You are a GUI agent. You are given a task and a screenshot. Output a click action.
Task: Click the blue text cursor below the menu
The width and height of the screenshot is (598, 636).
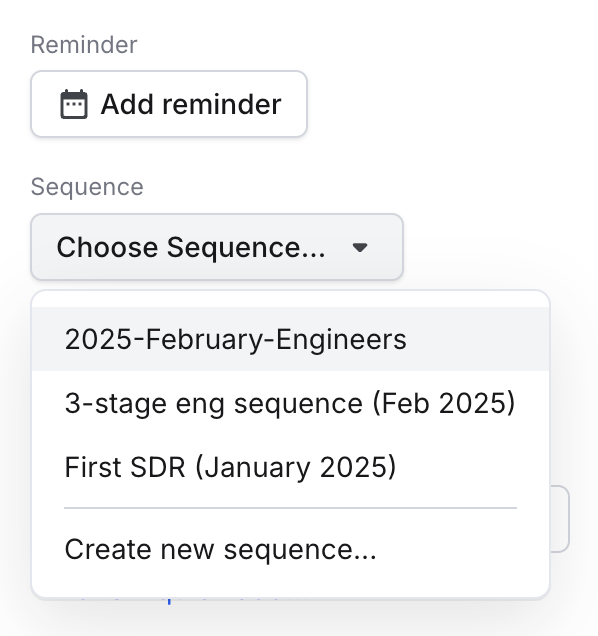[x=169, y=601]
